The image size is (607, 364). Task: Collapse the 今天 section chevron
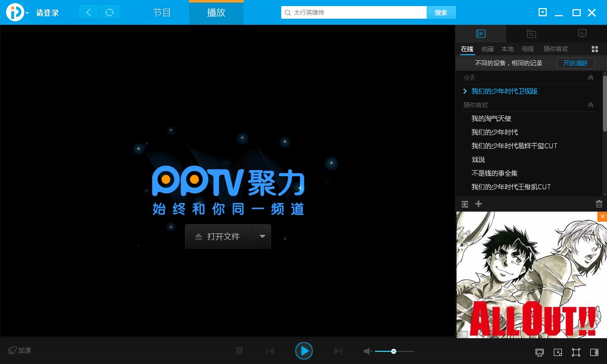590,77
